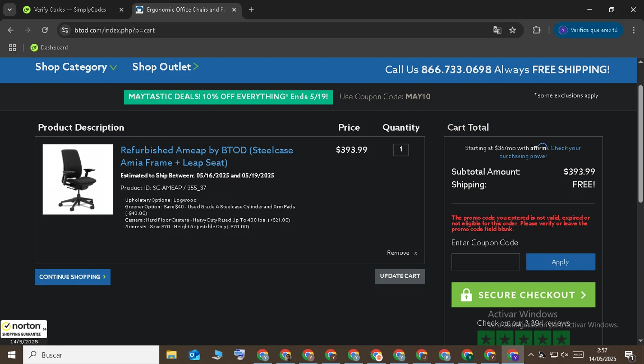Click the Enter Coupon Code text field
Screen dimensions: 644x364
point(486,262)
